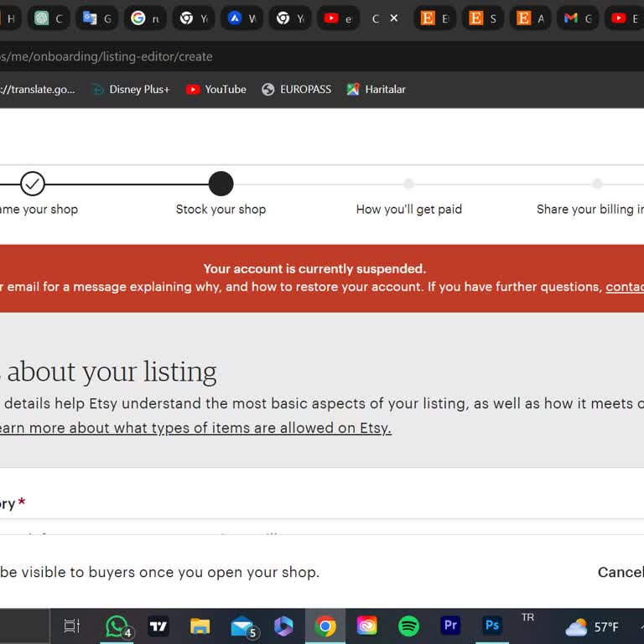644x644 pixels.
Task: Open File Explorer from the taskbar
Action: [200, 626]
